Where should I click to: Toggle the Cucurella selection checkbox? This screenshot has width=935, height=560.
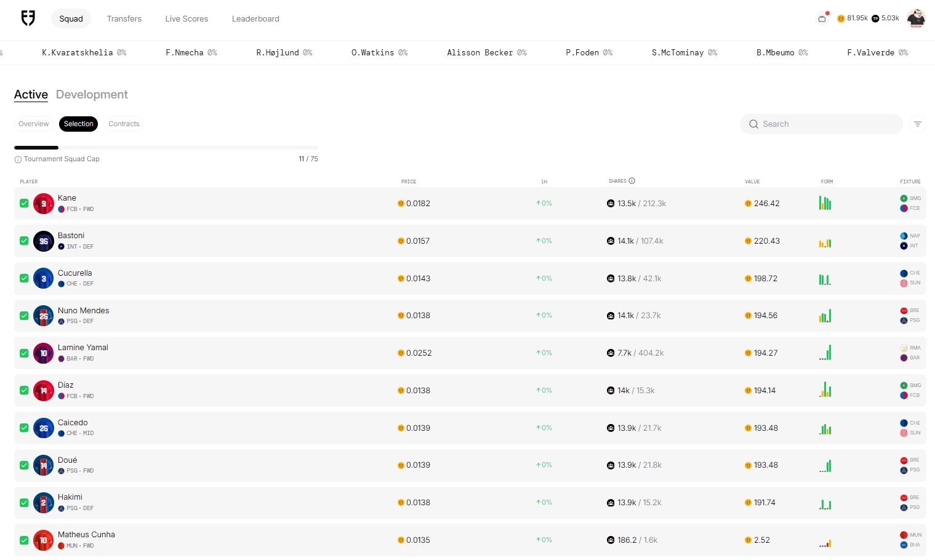pos(24,278)
